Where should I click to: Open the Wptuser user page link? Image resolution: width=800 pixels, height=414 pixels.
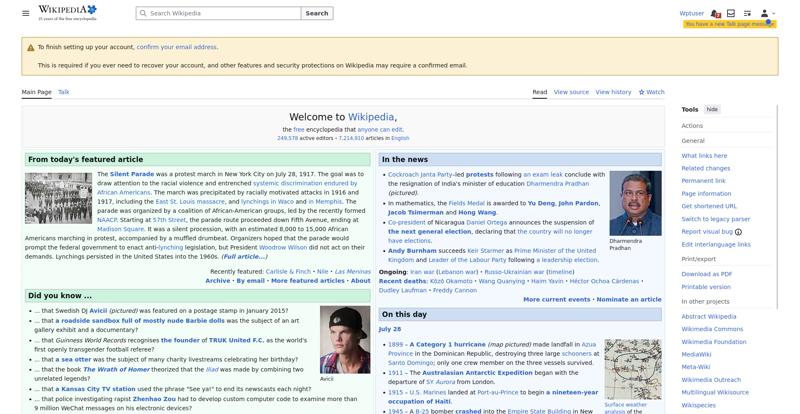691,13
